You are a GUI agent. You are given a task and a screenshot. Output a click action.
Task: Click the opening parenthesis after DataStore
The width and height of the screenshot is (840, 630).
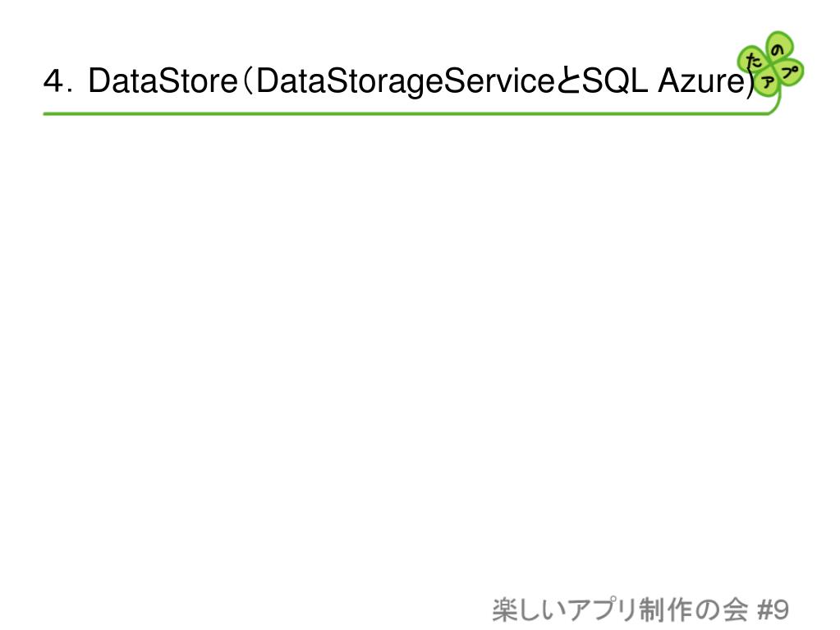click(x=247, y=81)
